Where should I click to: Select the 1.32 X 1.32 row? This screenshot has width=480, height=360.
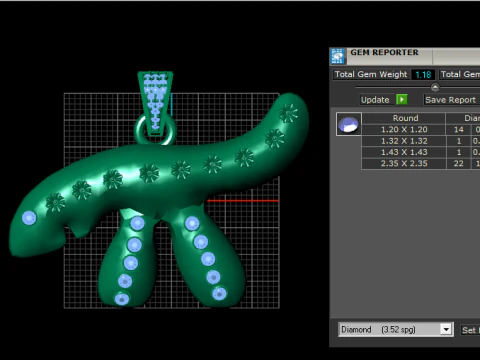click(x=421, y=141)
